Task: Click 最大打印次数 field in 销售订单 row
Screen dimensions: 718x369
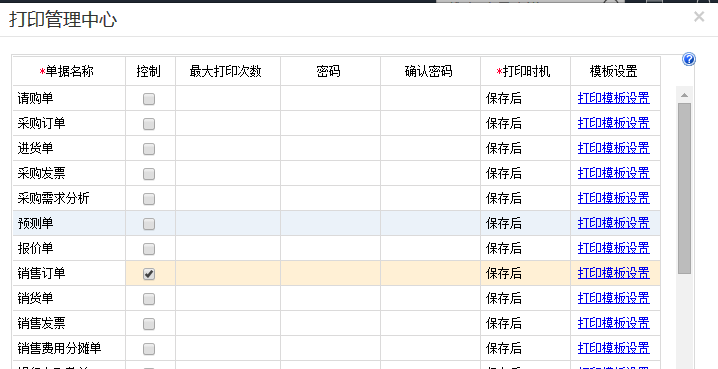Action: click(228, 273)
